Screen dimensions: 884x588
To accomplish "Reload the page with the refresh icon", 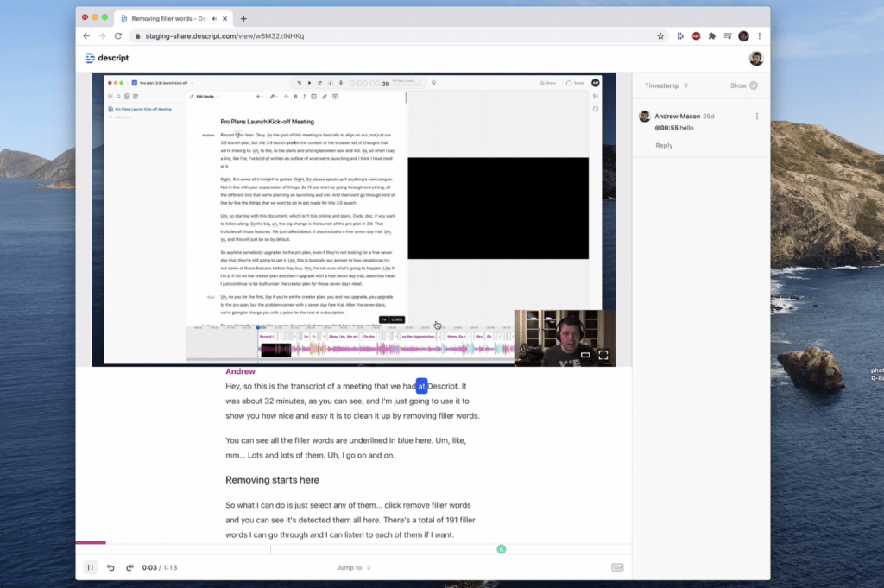I will [x=117, y=36].
